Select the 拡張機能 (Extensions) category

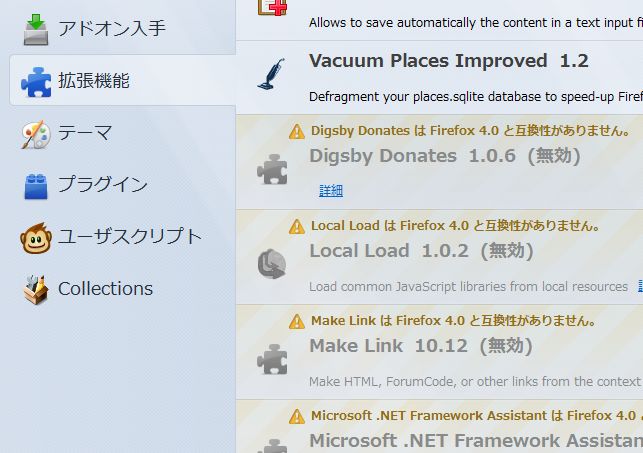123,80
